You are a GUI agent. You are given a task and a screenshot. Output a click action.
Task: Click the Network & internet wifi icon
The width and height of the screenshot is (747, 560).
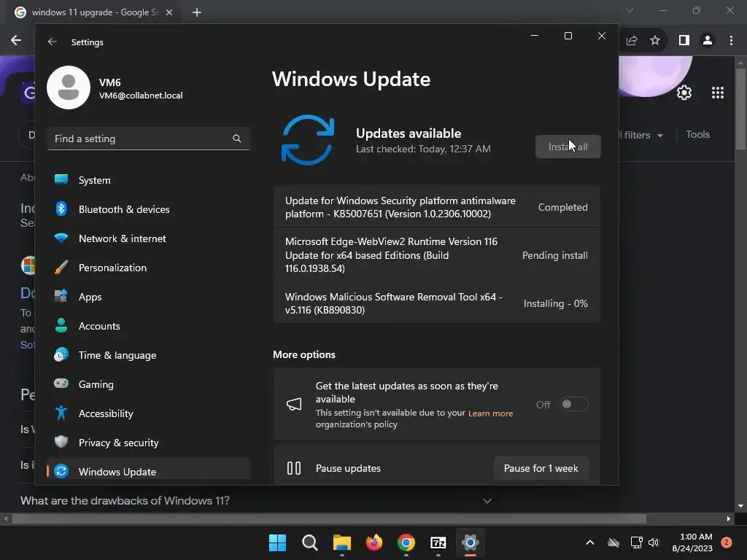(61, 238)
